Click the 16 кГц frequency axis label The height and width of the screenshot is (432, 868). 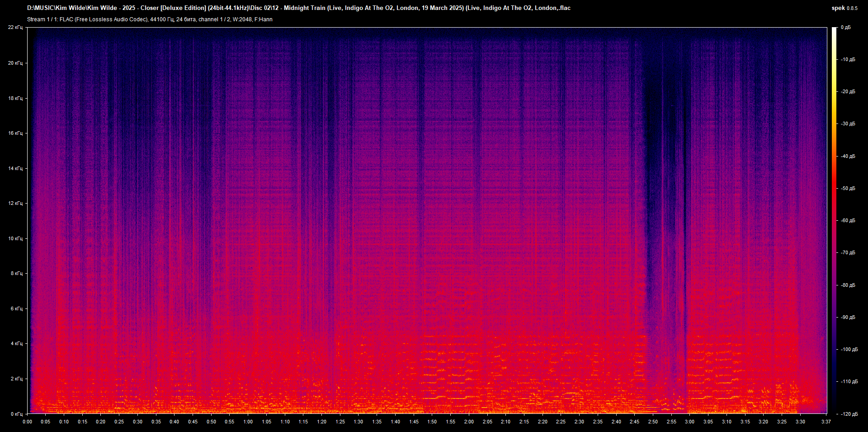(15, 133)
